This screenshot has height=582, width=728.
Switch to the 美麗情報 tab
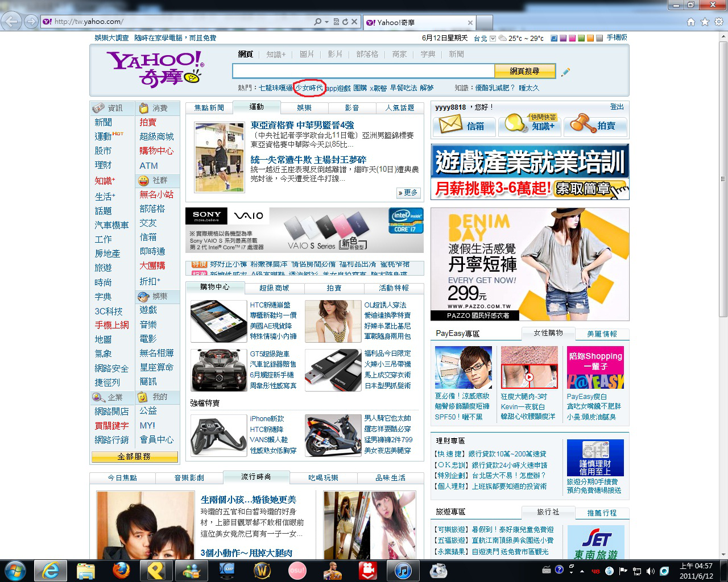(602, 334)
